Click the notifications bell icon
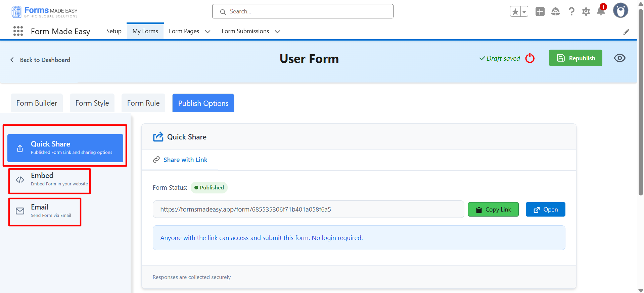The width and height of the screenshot is (644, 293). coord(601,11)
